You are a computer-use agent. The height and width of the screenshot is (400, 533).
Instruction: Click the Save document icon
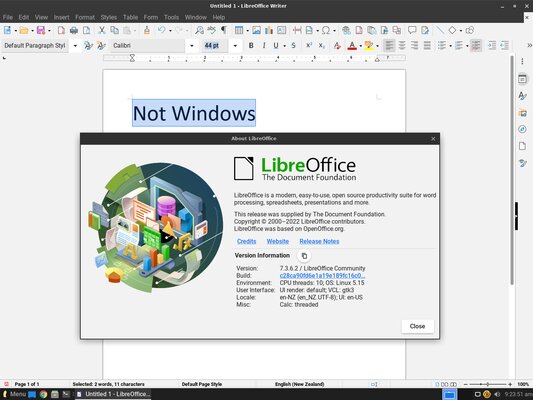tap(41, 30)
